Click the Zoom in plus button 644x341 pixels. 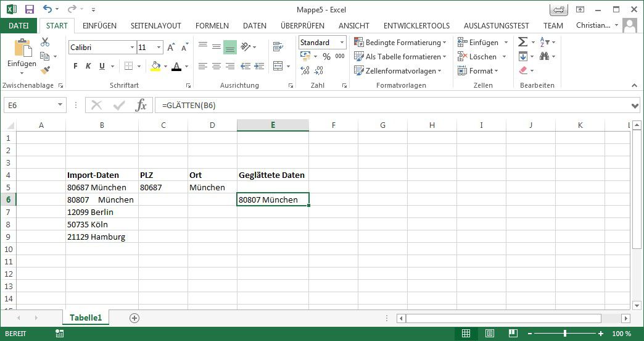(x=601, y=334)
